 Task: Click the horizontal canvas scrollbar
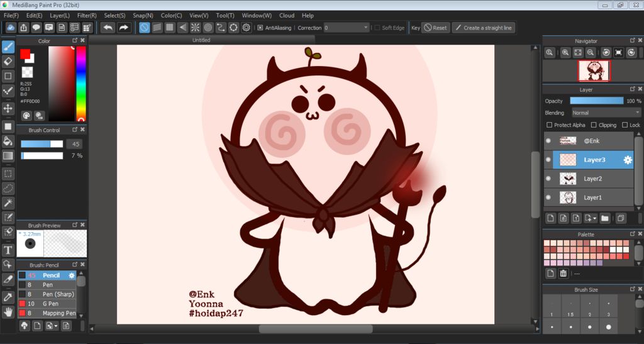click(316, 329)
